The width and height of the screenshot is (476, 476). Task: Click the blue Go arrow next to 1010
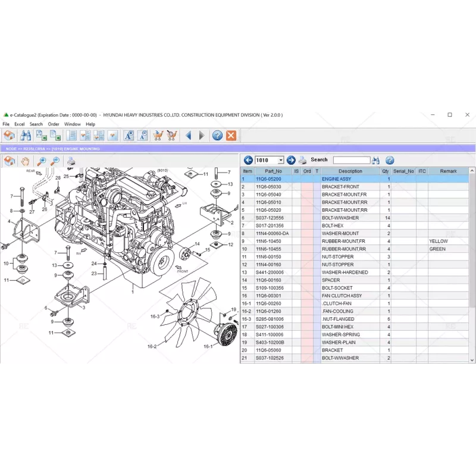tap(291, 160)
